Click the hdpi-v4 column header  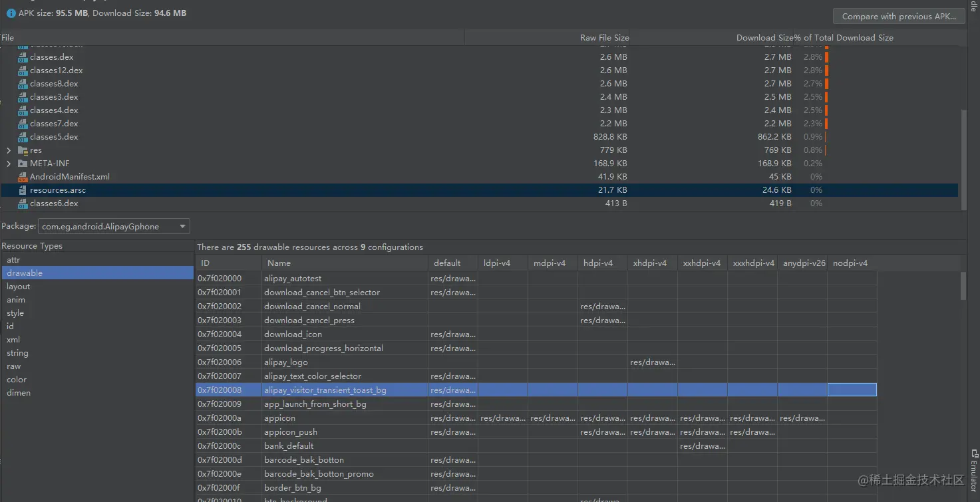coord(603,263)
